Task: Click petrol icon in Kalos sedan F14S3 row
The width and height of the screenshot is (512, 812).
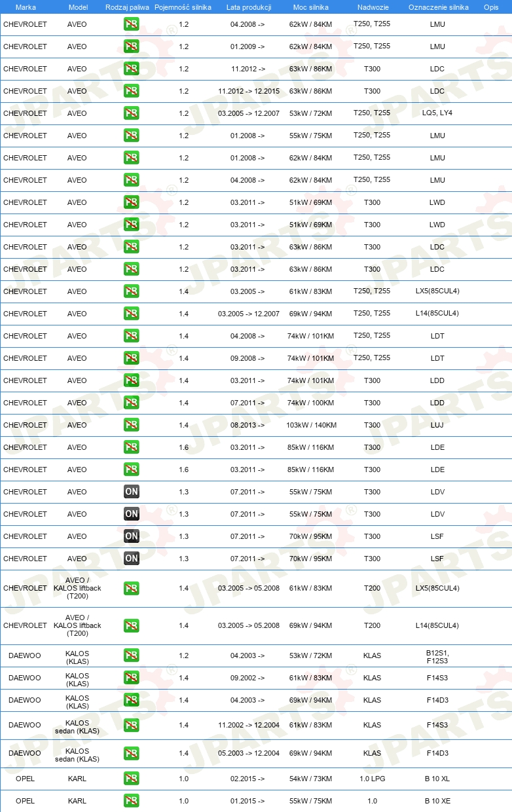Action: pos(132,725)
